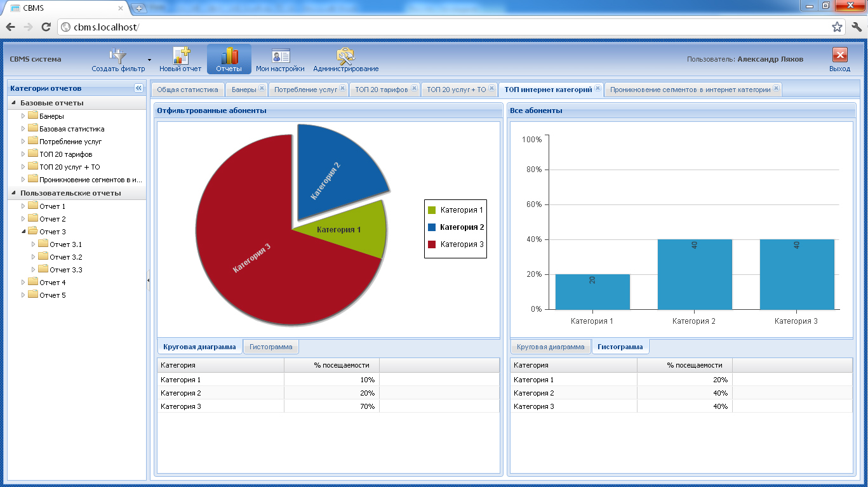Select the Reports chart icon
Screen dimensions: 868x487
pos(229,56)
